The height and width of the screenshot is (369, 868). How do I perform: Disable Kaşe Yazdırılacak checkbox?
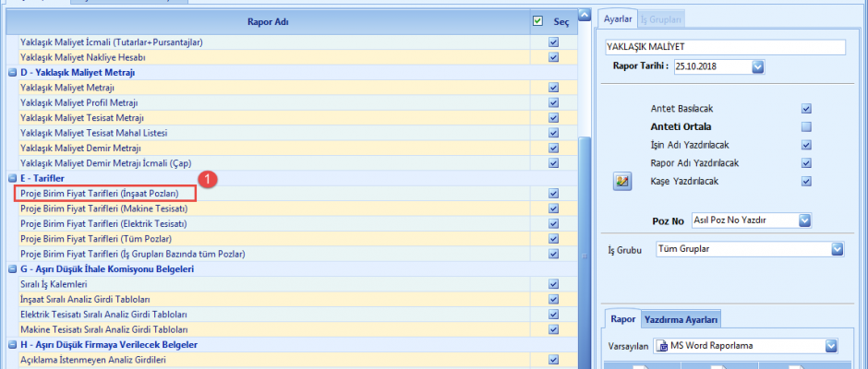pos(806,182)
